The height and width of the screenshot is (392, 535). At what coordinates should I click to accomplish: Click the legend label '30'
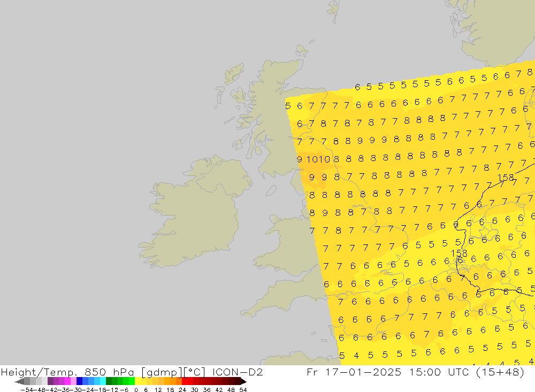[x=195, y=390]
